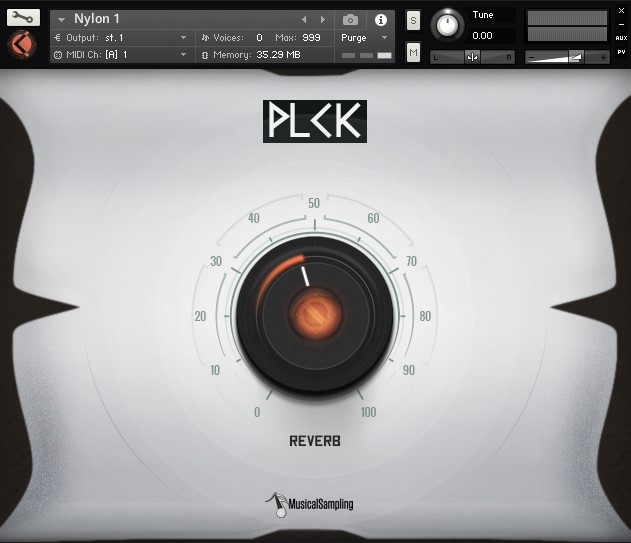The width and height of the screenshot is (631, 543).
Task: Click the AUX button
Action: 621,38
